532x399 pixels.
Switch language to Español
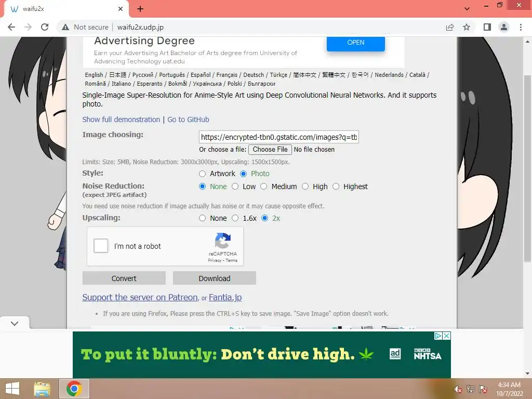201,75
